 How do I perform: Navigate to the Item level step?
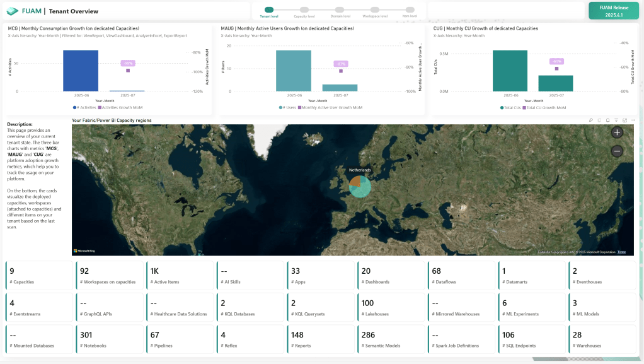tap(410, 10)
